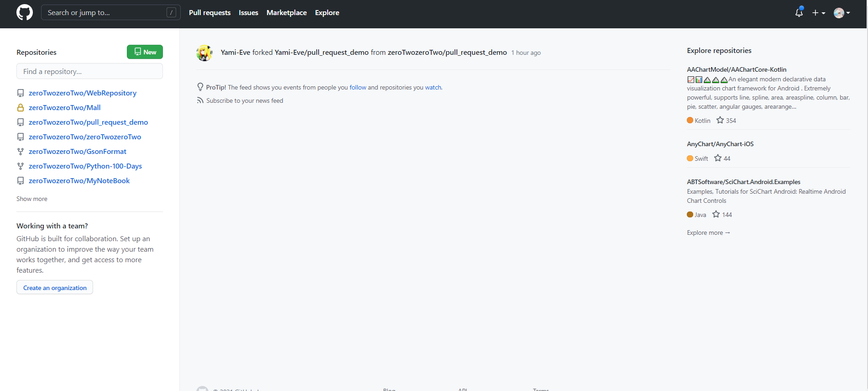The height and width of the screenshot is (391, 868).
Task: Open Issues in top nav
Action: [248, 12]
